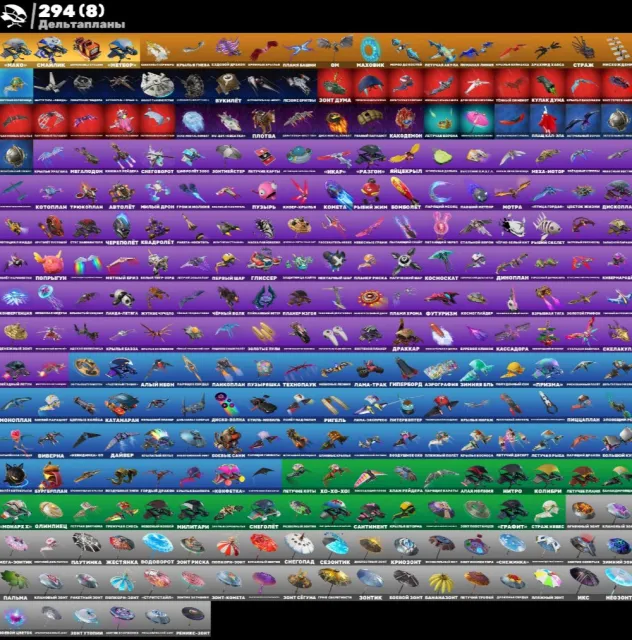Click the СНЕГОВОРОТ glider
Screen dimensions: 632x640
click(158, 157)
